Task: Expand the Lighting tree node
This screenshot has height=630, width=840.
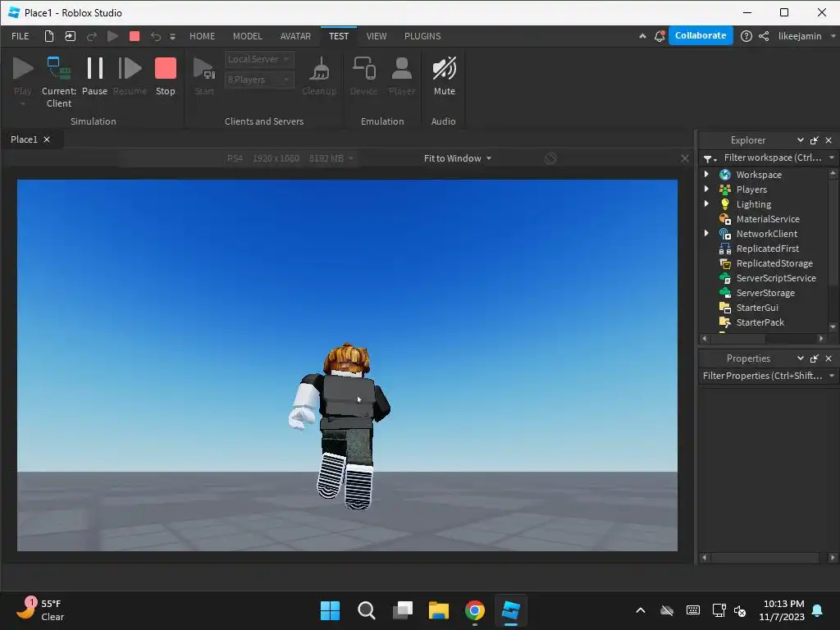Action: coord(706,203)
